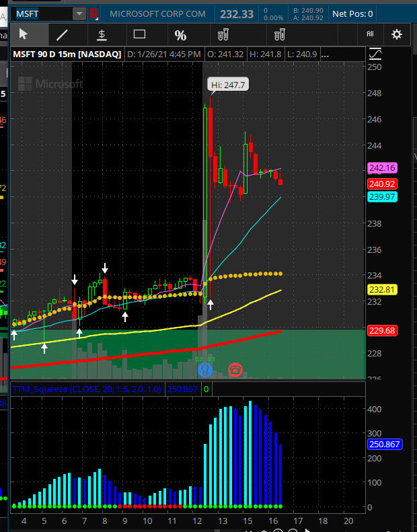Screen dimensions: 417x532
Task: Open the MSFT symbol dropdown arrow
Action: click(x=79, y=13)
